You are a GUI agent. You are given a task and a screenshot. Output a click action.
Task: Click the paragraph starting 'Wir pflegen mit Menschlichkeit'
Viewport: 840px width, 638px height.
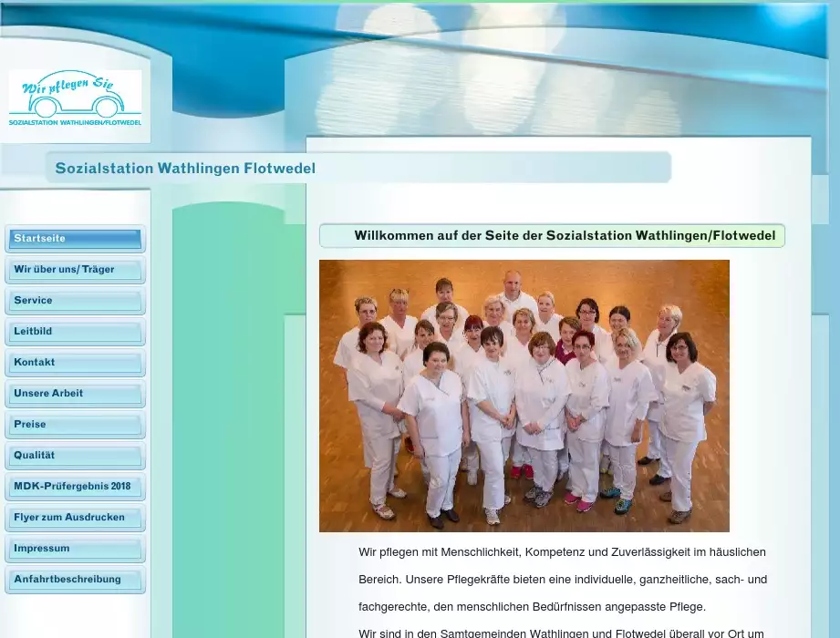coord(562,579)
